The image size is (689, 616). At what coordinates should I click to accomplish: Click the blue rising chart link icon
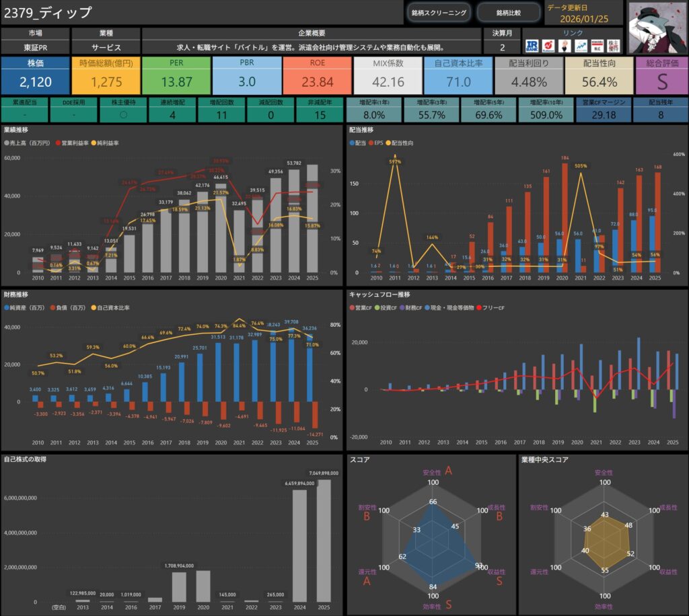coord(580,46)
